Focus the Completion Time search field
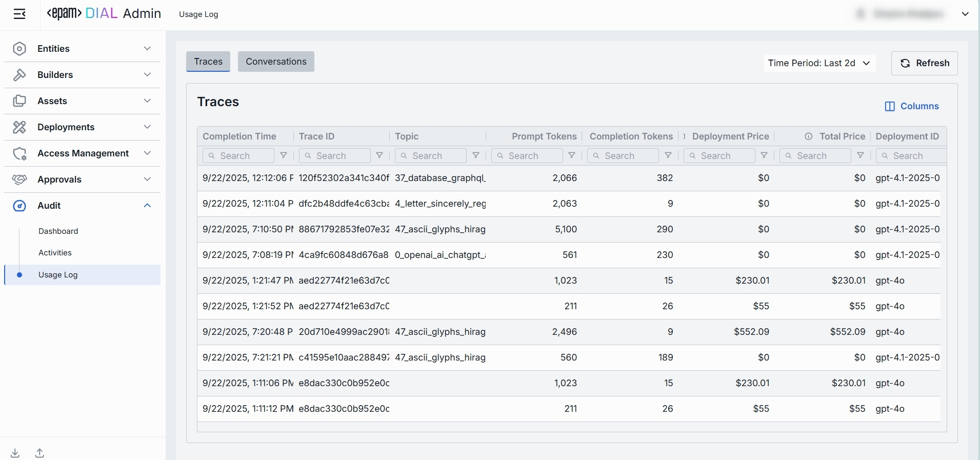The width and height of the screenshot is (980, 460). pos(238,155)
